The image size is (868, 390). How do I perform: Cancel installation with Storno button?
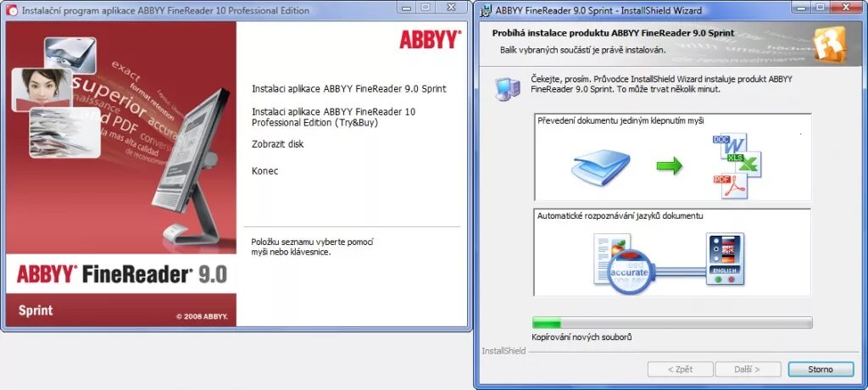coord(821,369)
